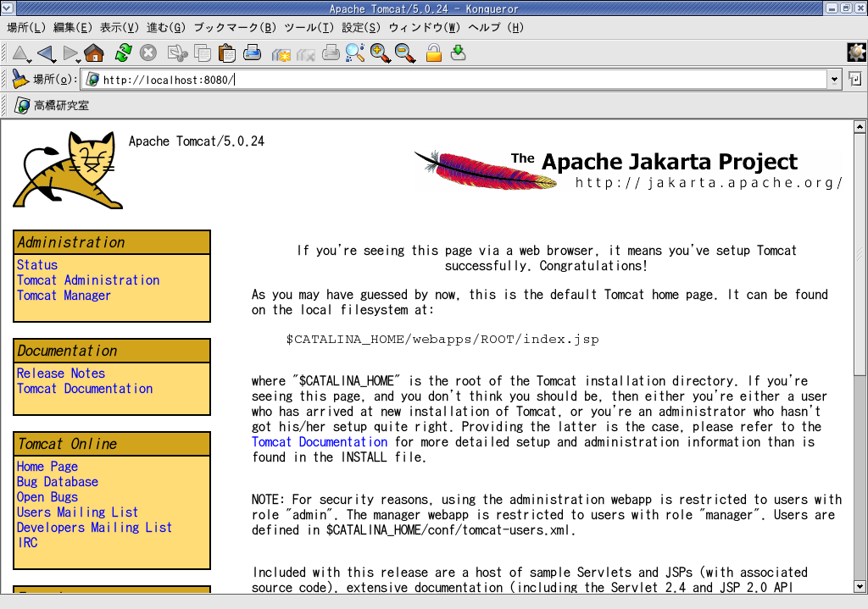Click the "Documentation" box header
The height and width of the screenshot is (609, 868).
click(112, 351)
